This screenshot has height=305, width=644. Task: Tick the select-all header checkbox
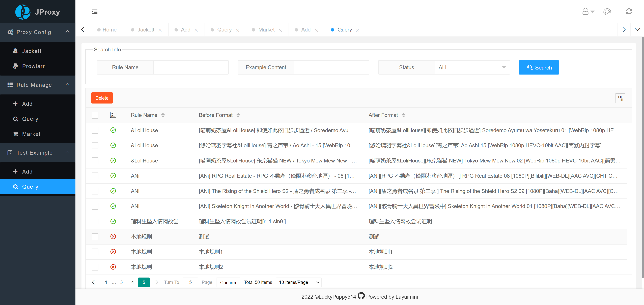click(95, 115)
